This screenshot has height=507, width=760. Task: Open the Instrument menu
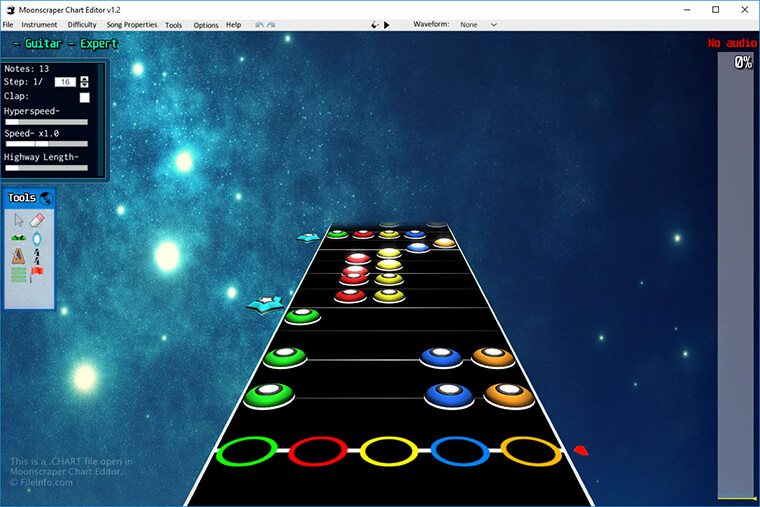pos(39,24)
